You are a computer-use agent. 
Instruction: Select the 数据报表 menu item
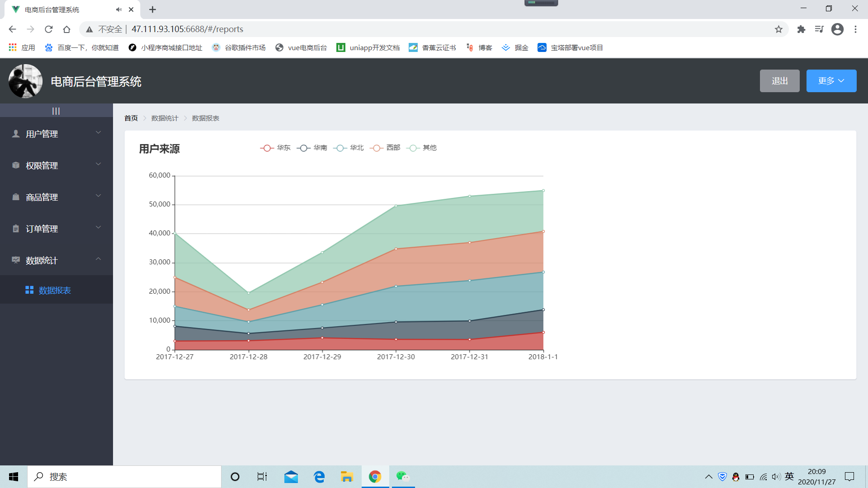pos(55,290)
